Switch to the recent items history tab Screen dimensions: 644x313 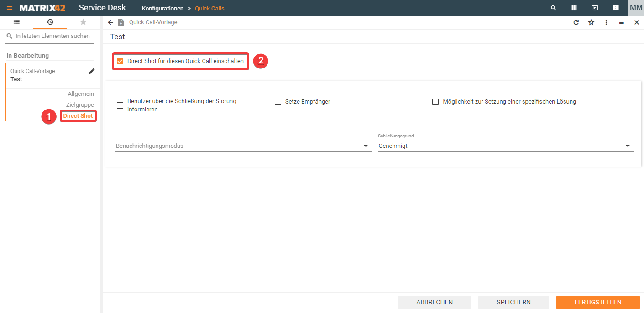tap(50, 22)
